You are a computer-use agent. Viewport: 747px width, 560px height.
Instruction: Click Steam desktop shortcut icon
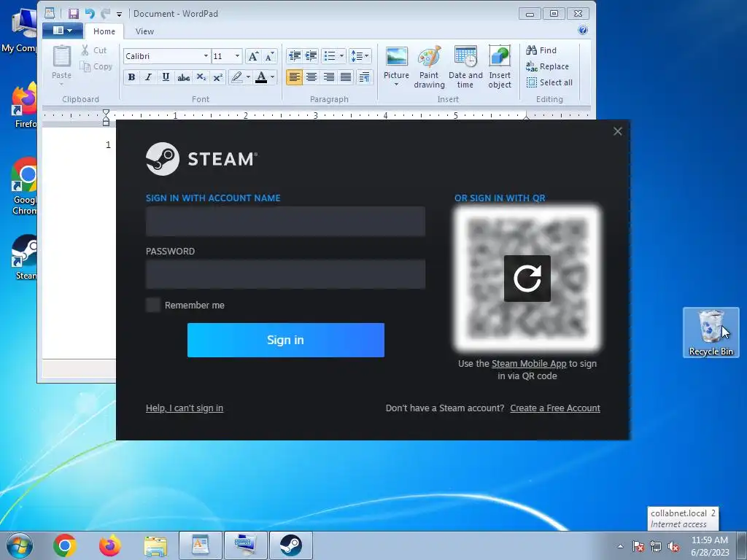(25, 257)
